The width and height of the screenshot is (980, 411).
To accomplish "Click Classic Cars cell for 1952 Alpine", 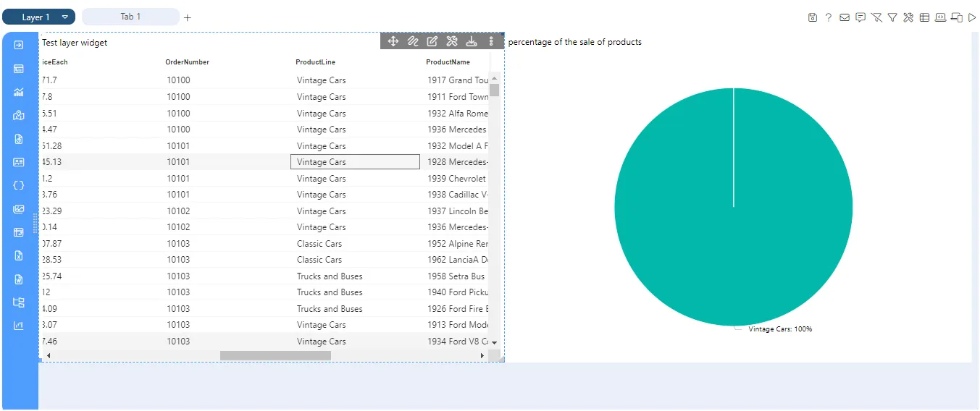I will (x=355, y=244).
